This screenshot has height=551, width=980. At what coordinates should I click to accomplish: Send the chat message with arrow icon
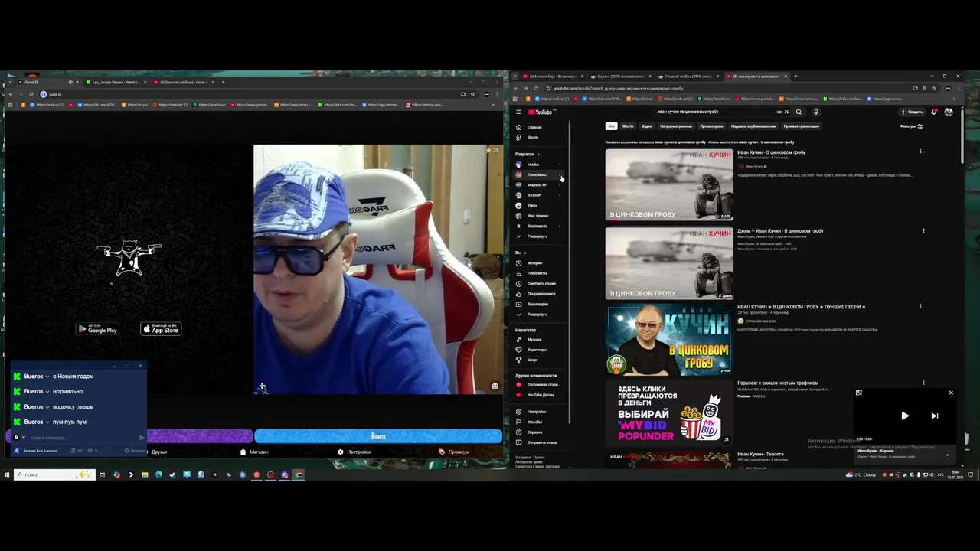pyautogui.click(x=141, y=438)
